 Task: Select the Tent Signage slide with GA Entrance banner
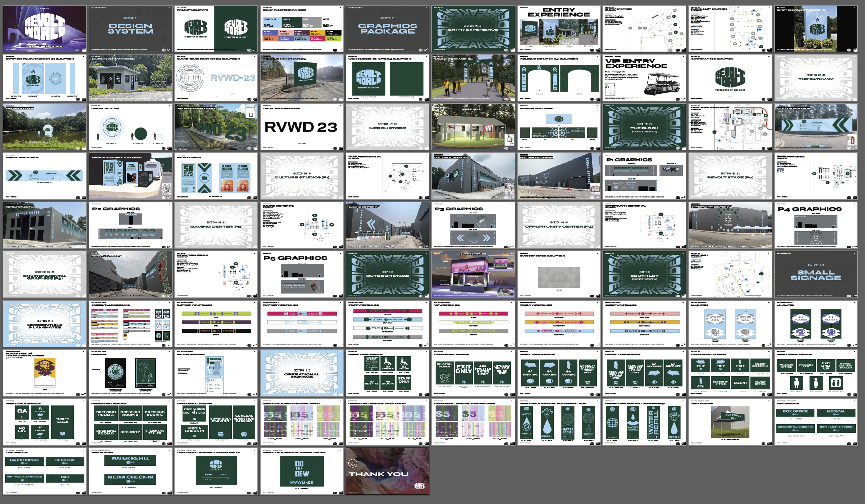click(45, 471)
